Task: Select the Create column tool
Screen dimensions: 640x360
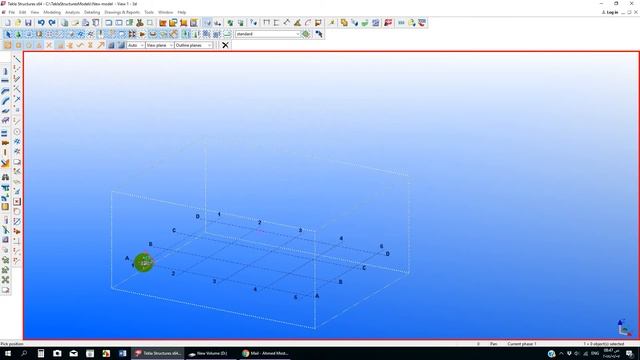Action: (x=5, y=71)
